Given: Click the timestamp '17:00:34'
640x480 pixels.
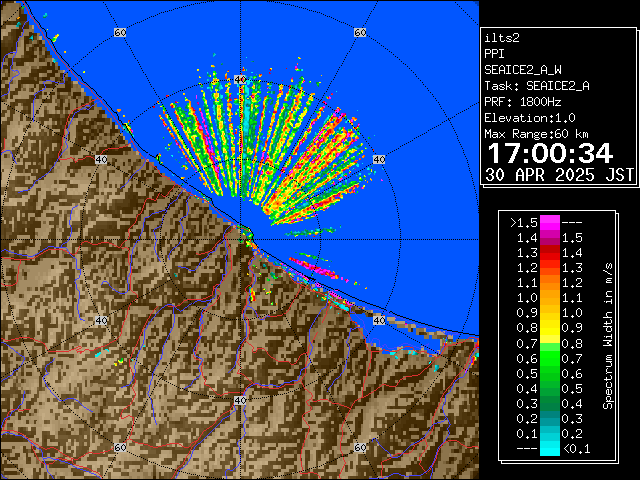Looking at the screenshot, I should coord(550,153).
